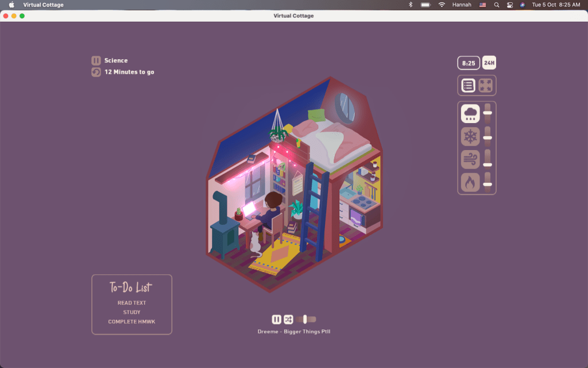Switch the 24H clock format
This screenshot has width=588, height=368.
pyautogui.click(x=489, y=63)
